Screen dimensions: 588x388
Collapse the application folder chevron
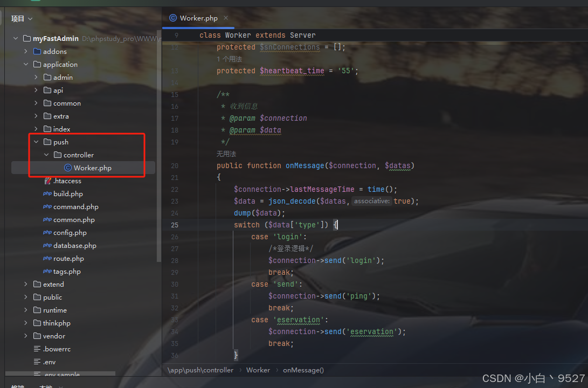click(26, 64)
